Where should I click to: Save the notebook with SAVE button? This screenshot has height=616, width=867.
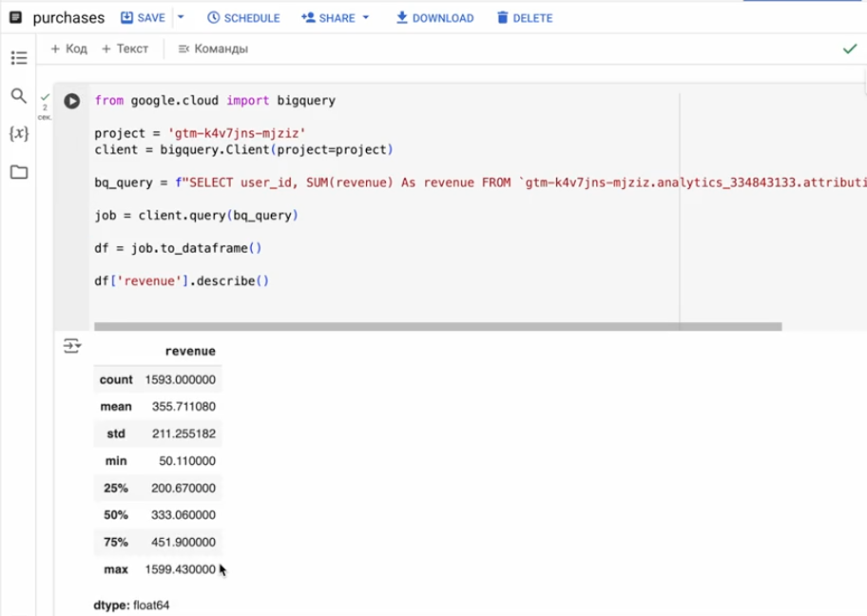click(x=143, y=18)
